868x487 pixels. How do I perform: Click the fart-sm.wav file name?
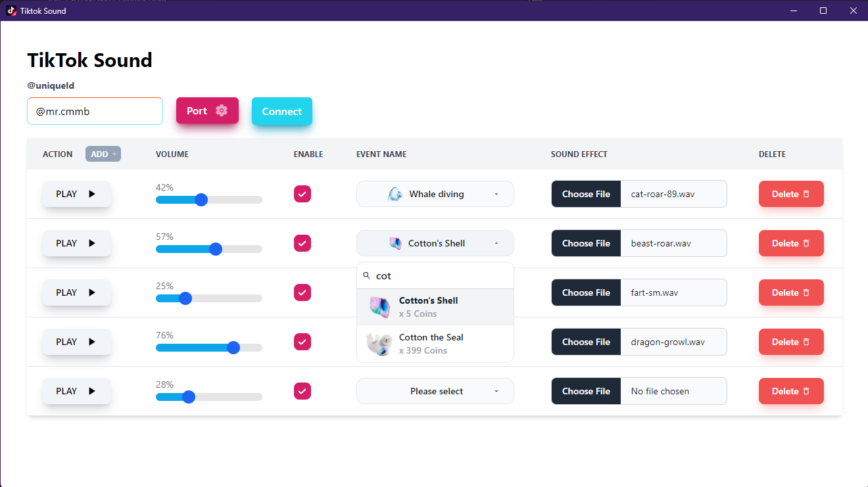coord(654,292)
